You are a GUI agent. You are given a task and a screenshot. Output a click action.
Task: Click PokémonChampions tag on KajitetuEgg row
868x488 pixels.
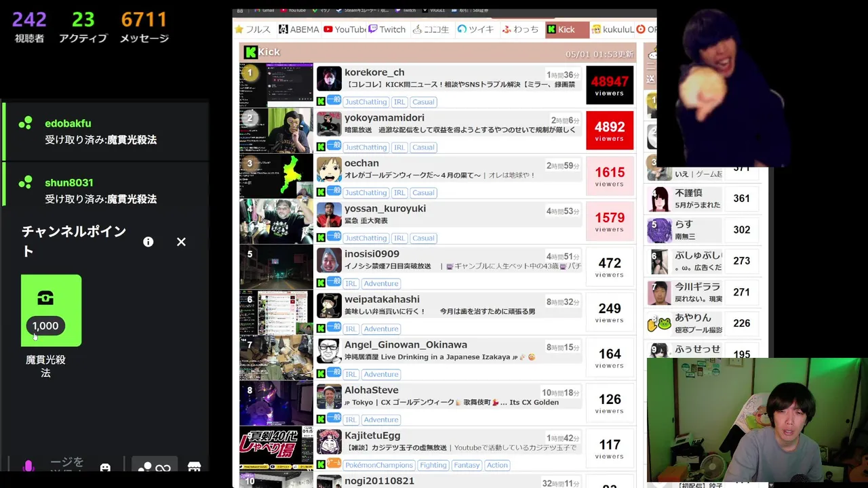378,465
